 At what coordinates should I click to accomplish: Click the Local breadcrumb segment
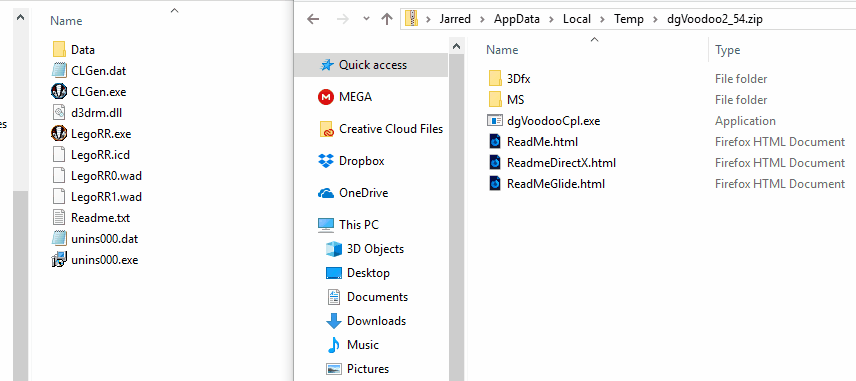click(x=576, y=19)
